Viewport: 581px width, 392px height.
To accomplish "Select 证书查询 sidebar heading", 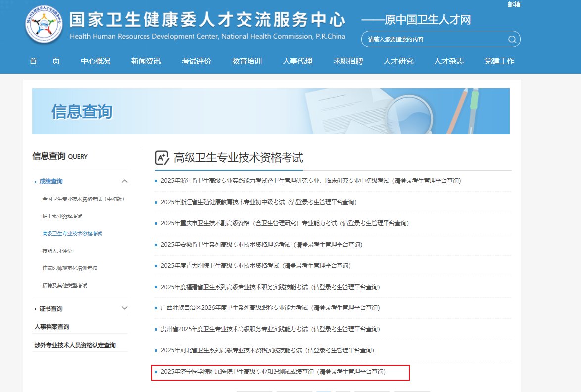I will pos(51,309).
